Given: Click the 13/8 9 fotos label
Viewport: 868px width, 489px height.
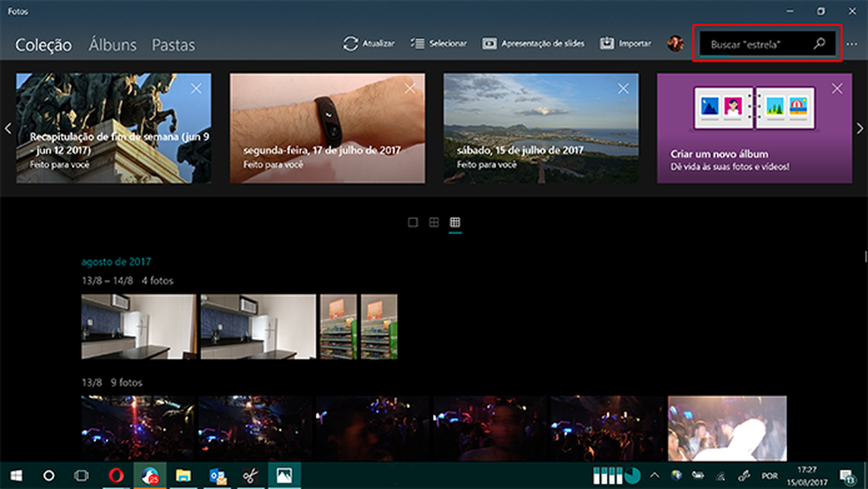Looking at the screenshot, I should pyautogui.click(x=112, y=383).
